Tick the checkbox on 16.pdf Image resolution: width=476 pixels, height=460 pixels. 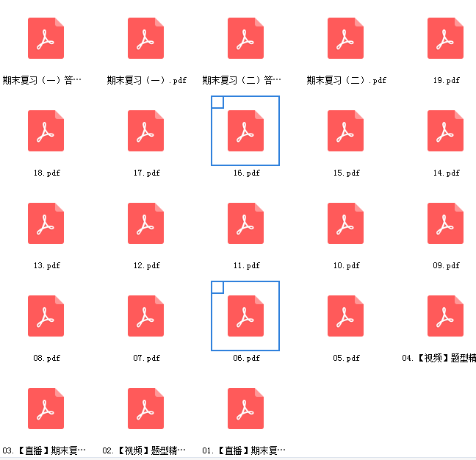(x=217, y=102)
